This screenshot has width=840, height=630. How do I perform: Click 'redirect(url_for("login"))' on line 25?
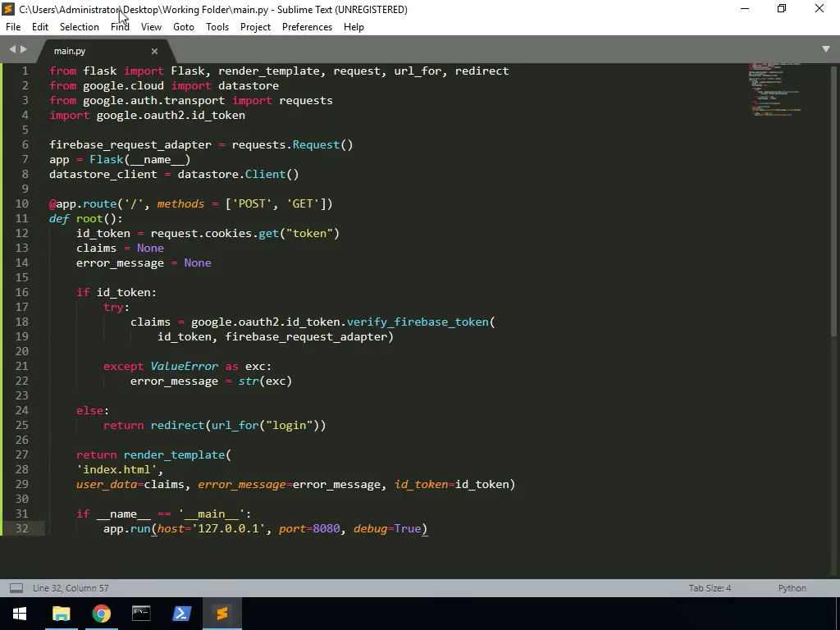coord(238,426)
